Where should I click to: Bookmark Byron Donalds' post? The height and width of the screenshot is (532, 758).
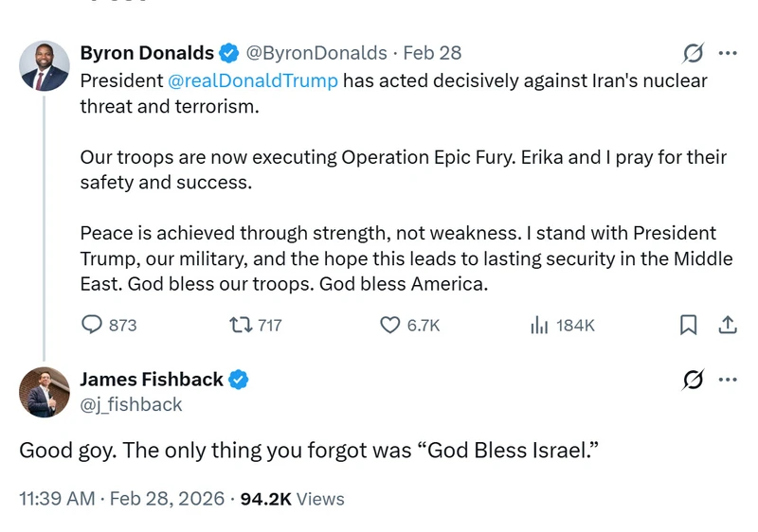pos(689,325)
